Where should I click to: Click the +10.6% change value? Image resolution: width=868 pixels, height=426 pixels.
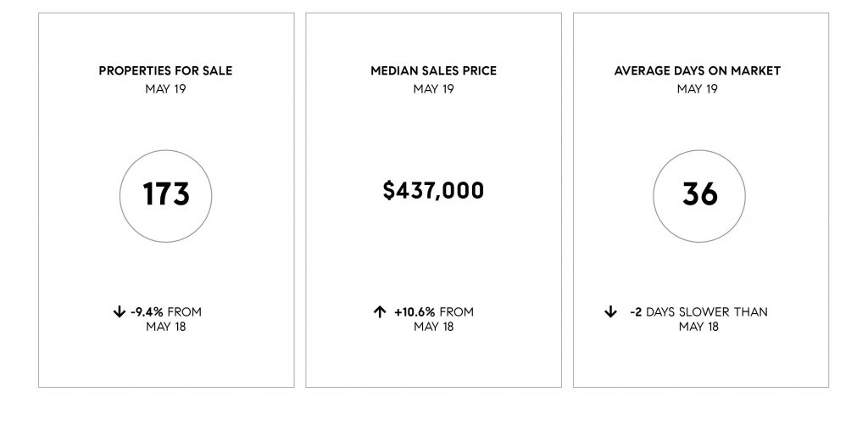415,312
